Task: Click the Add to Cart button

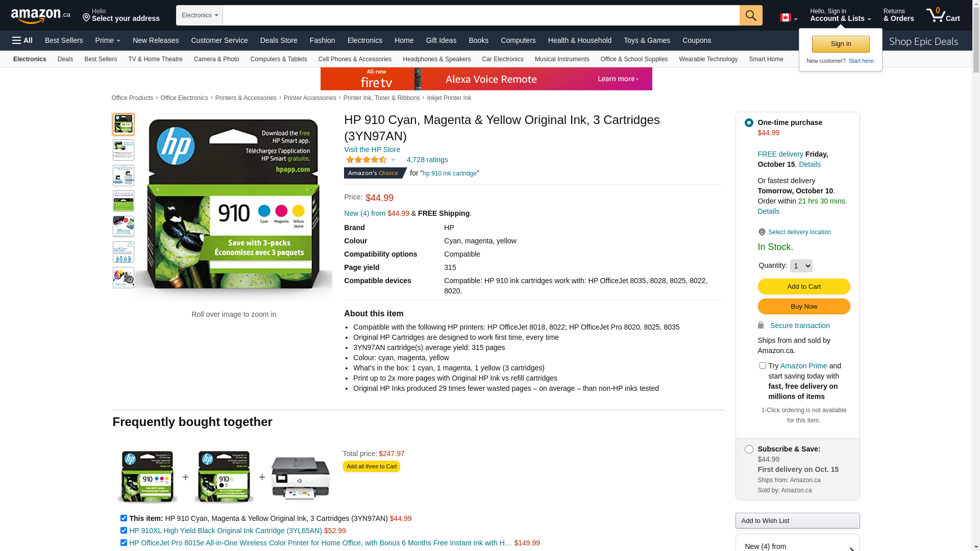Action: point(803,287)
